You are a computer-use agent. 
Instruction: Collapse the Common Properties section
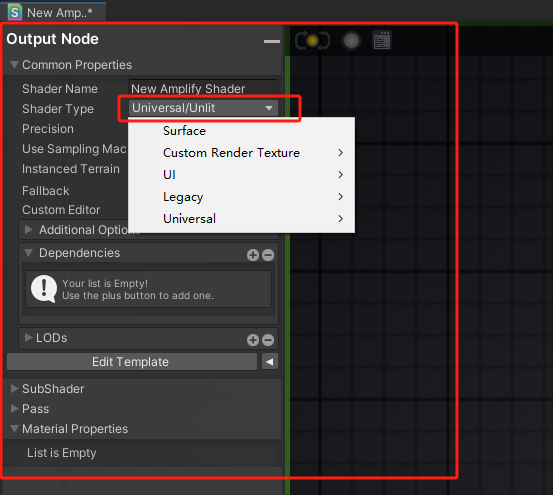(x=14, y=65)
